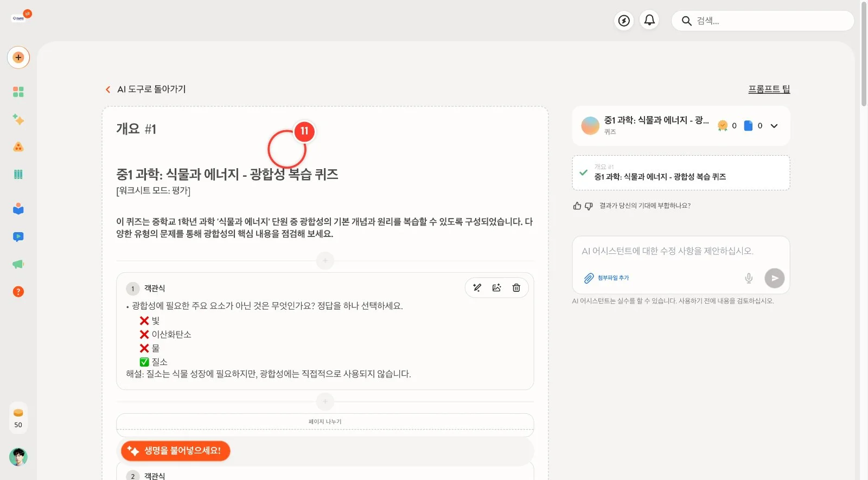This screenshot has width=868, height=480.
Task: Click the award badge count icon
Action: click(723, 126)
